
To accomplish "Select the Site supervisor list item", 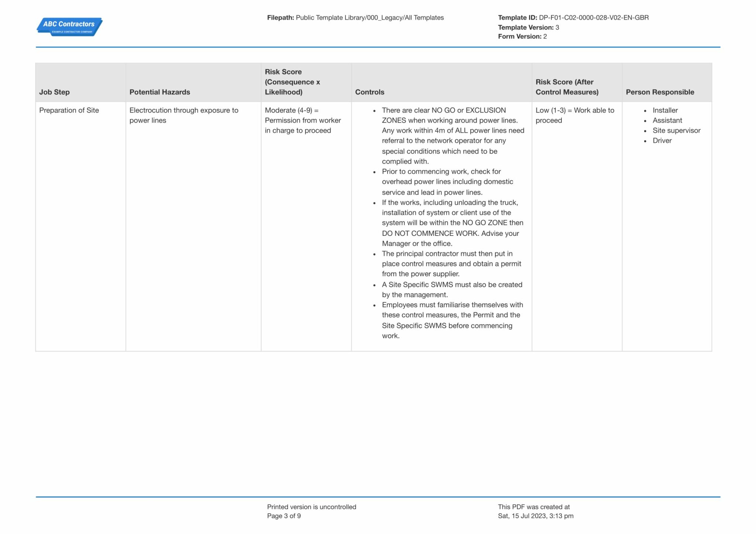I will pos(677,130).
